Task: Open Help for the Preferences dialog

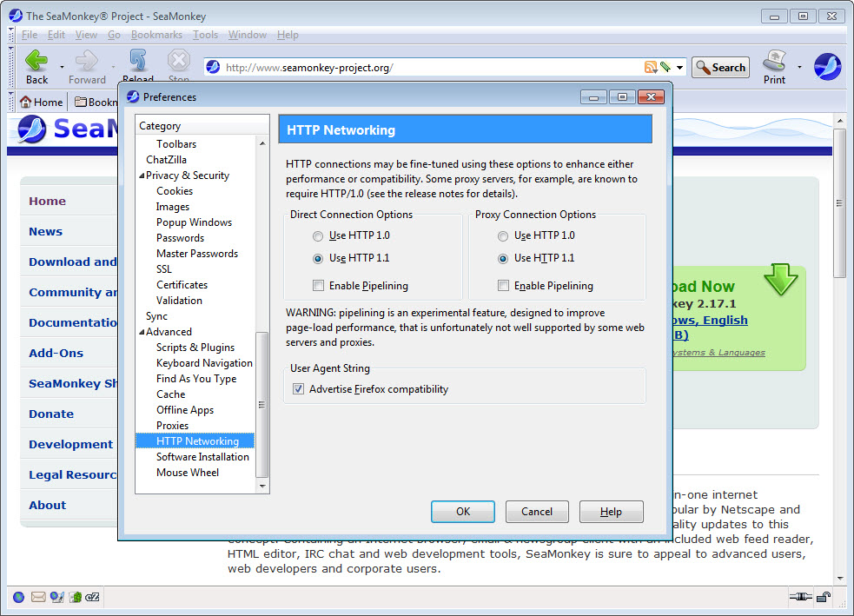Action: pos(611,512)
